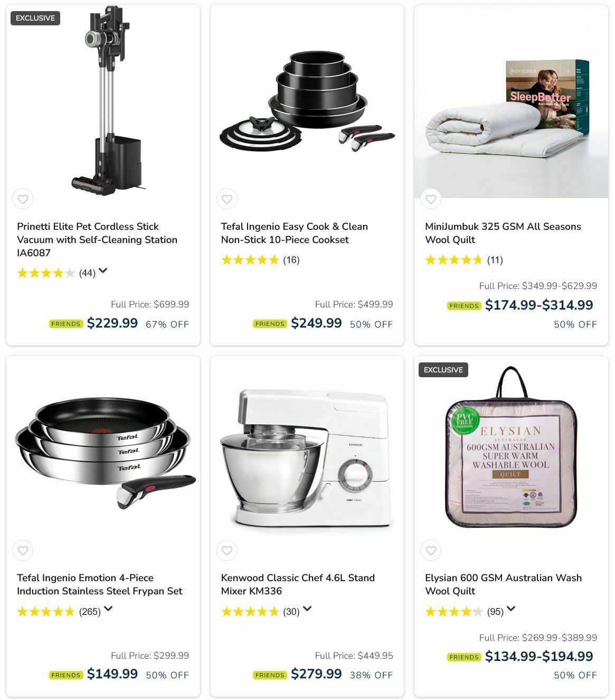Click star rating of Tefal 10-Piece Cookset
The image size is (615, 700).
(x=250, y=259)
